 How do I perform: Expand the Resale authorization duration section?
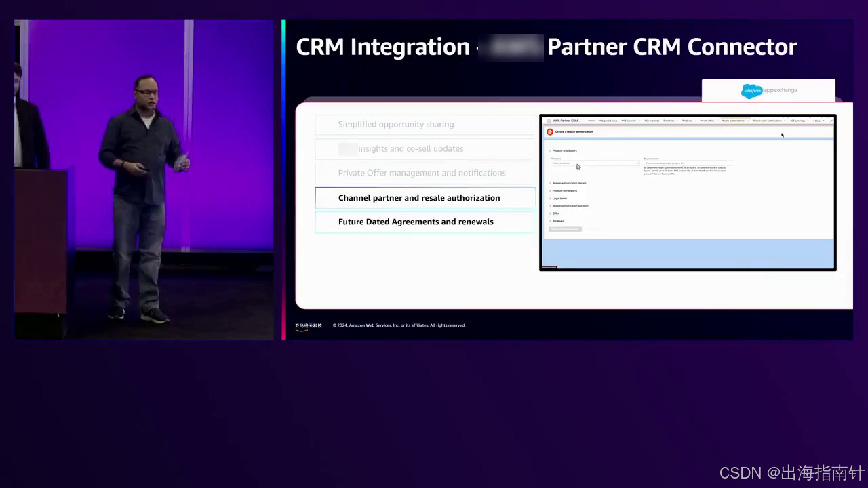point(569,205)
